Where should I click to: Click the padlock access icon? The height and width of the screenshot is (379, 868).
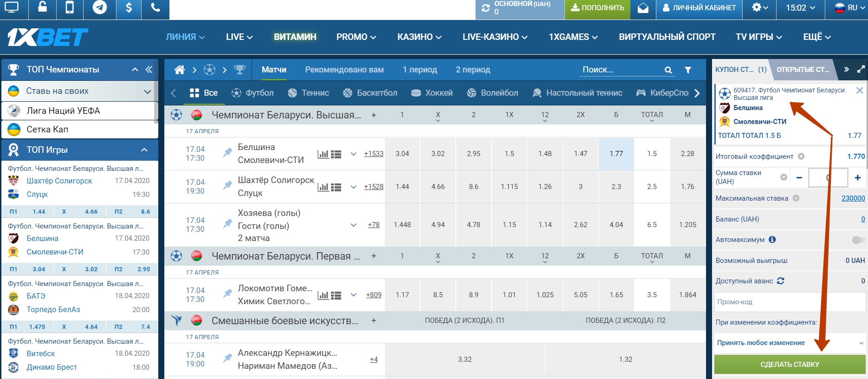[42, 7]
